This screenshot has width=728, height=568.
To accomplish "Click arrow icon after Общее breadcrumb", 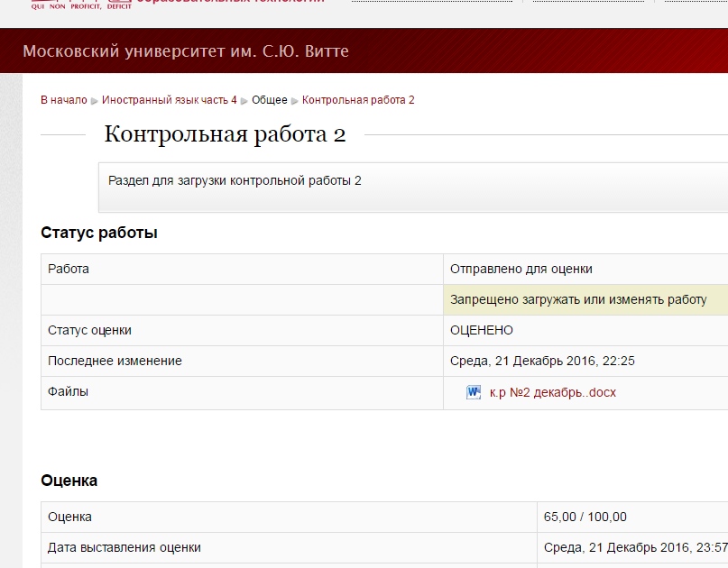I will point(295,100).
